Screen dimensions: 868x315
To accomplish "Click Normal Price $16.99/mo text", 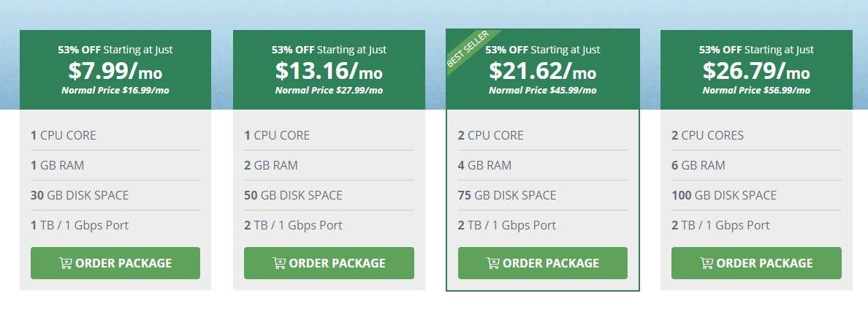I will [x=115, y=90].
